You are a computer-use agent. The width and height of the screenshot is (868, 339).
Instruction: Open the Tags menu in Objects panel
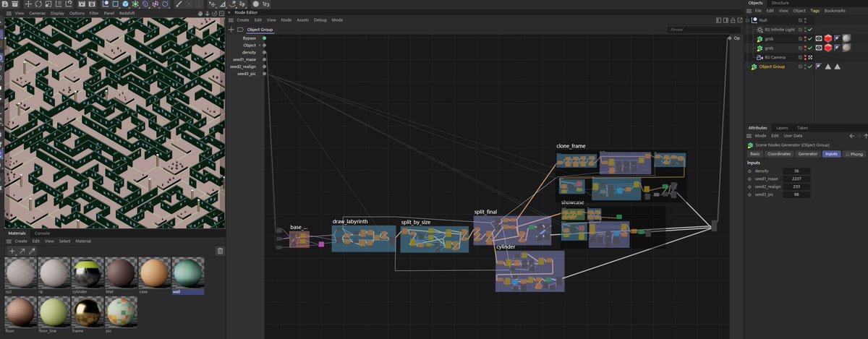(x=814, y=11)
